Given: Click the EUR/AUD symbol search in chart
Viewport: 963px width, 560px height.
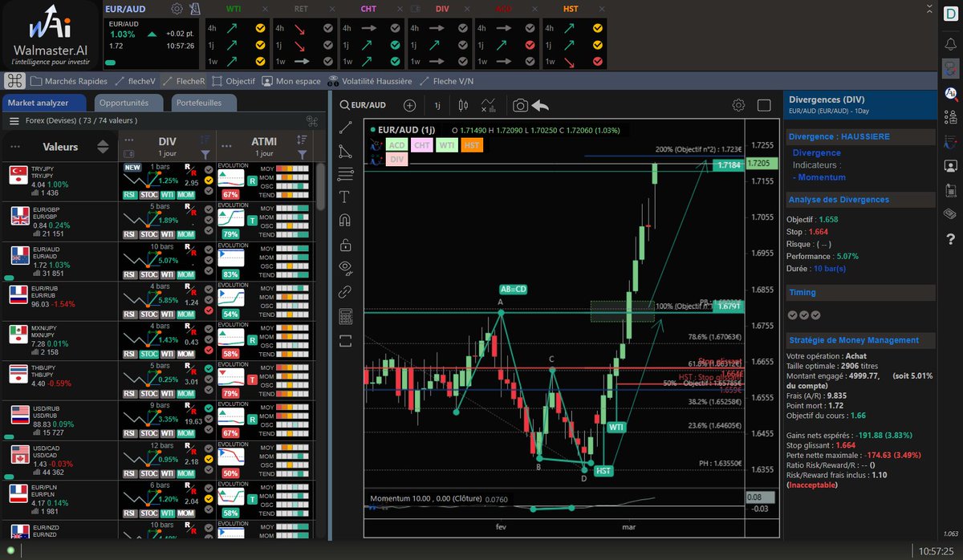Looking at the screenshot, I should click(x=363, y=105).
